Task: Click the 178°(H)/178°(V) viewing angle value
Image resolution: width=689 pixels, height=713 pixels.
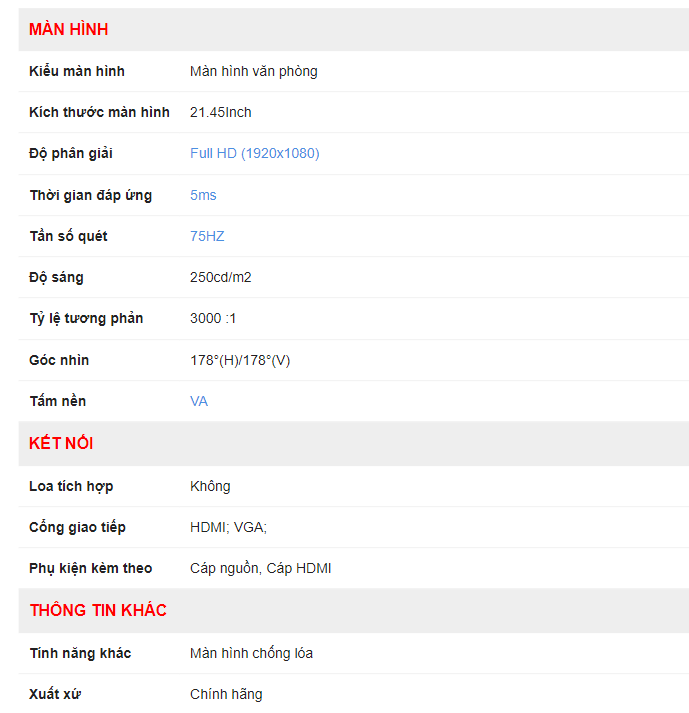Action: point(240,360)
